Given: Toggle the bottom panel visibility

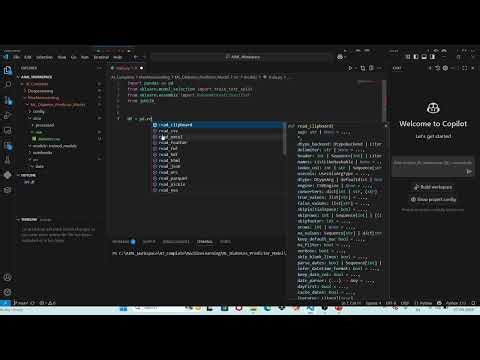Looking at the screenshot, I should click(x=424, y=57).
